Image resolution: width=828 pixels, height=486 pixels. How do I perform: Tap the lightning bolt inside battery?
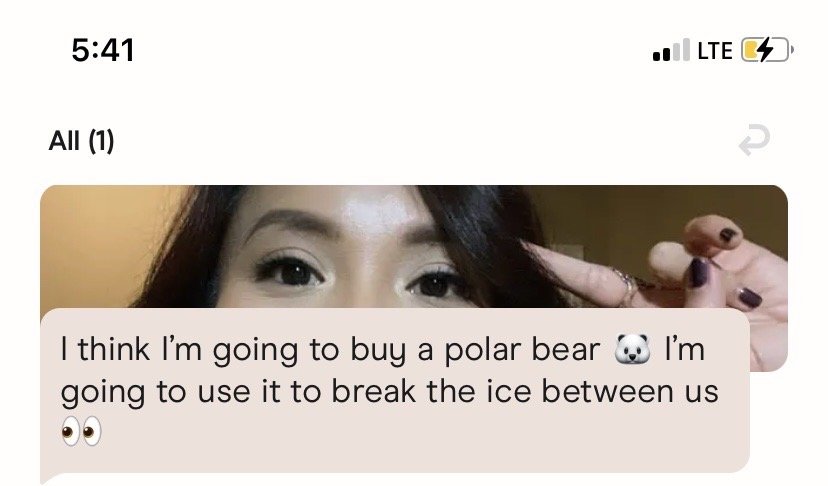[x=766, y=50]
